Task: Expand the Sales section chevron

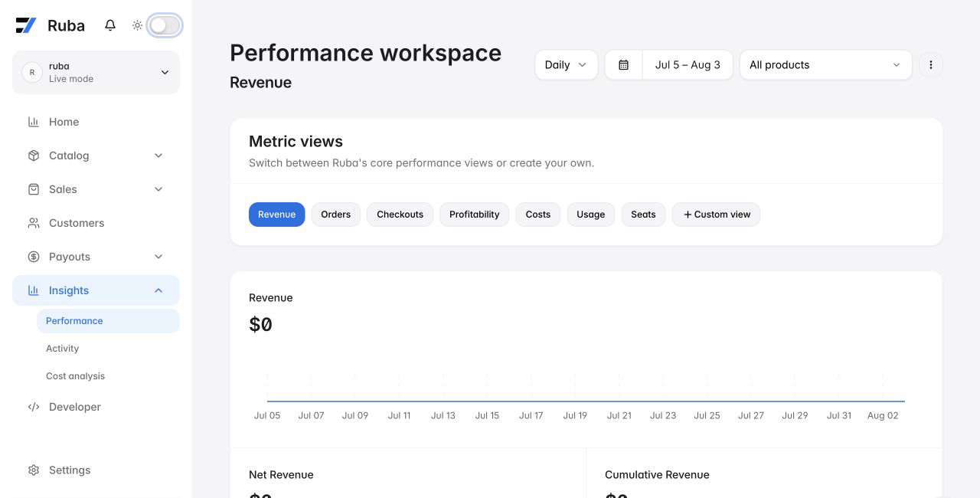Action: pyautogui.click(x=158, y=189)
